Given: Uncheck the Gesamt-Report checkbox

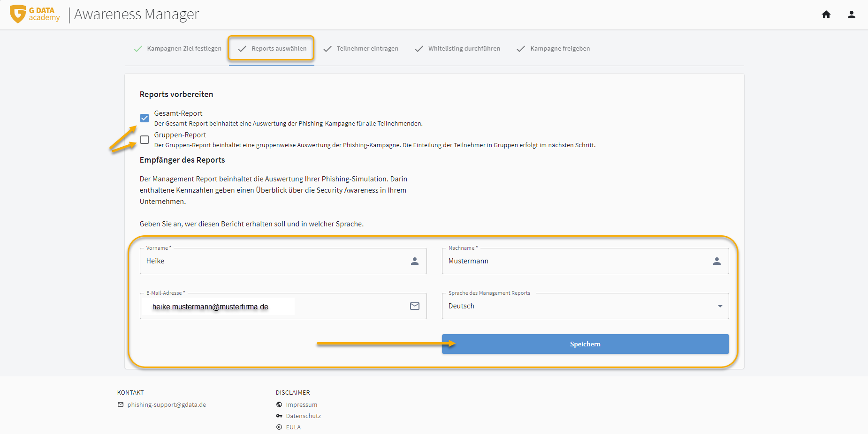Looking at the screenshot, I should point(145,118).
